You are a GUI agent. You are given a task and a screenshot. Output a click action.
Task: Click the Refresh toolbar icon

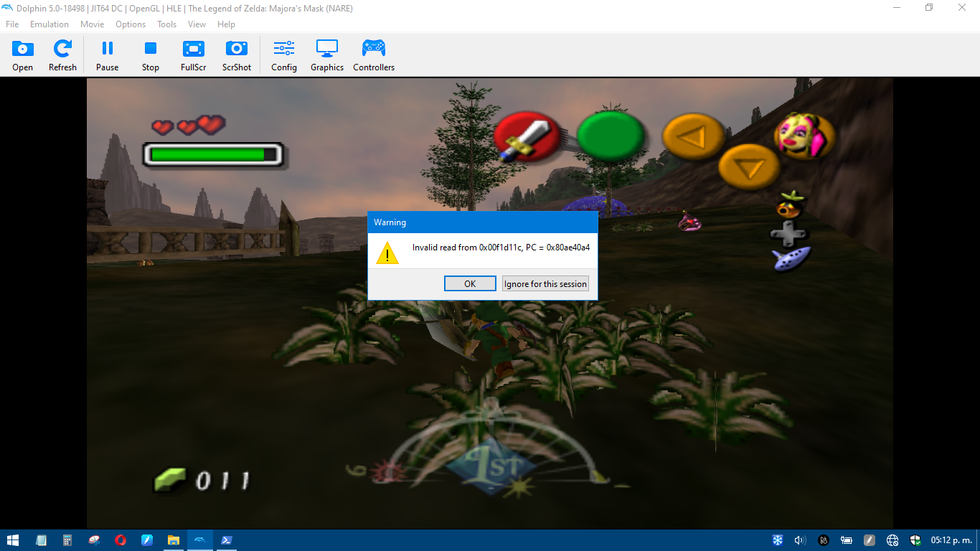click(62, 55)
